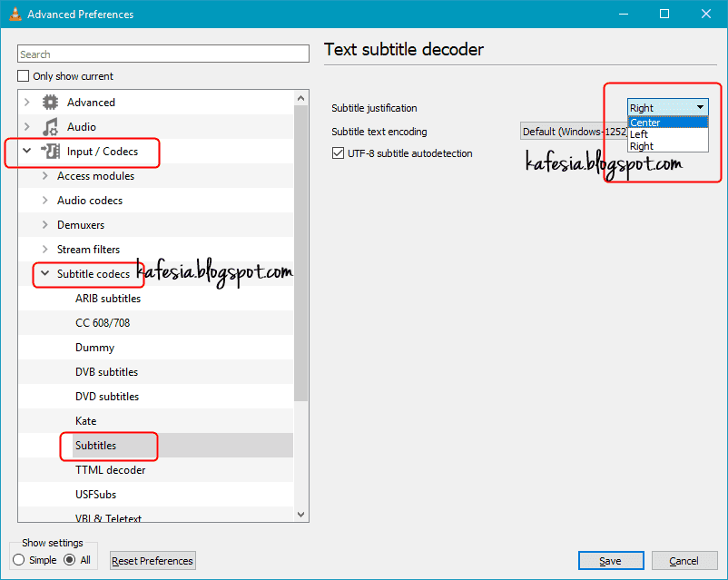This screenshot has width=728, height=580.
Task: Select TTML decoder tree item
Action: pyautogui.click(x=111, y=470)
